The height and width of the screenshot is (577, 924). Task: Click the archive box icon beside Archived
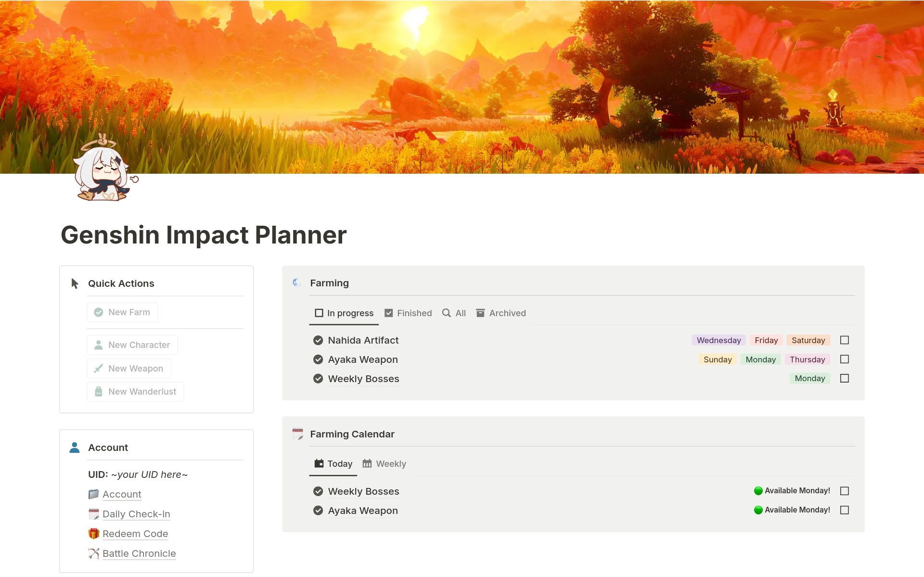tap(480, 313)
